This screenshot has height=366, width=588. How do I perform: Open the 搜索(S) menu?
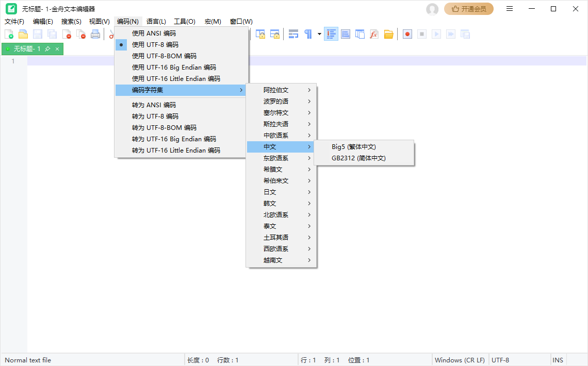(71, 21)
